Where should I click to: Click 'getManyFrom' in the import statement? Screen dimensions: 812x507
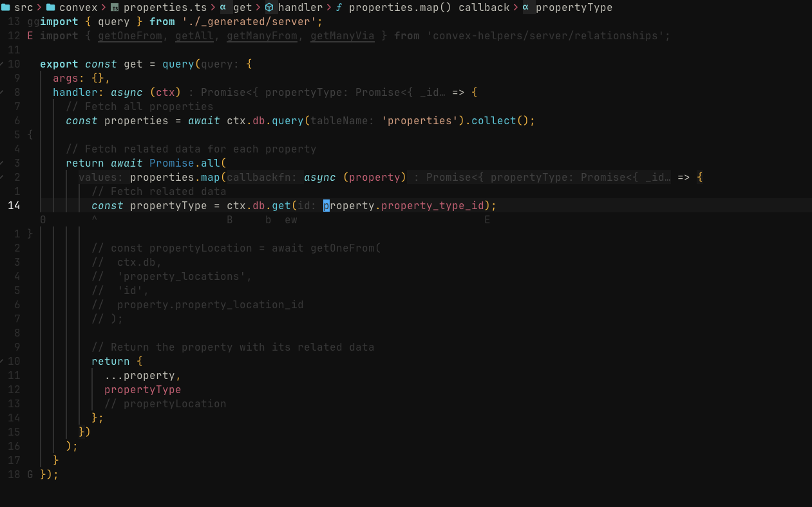point(262,36)
